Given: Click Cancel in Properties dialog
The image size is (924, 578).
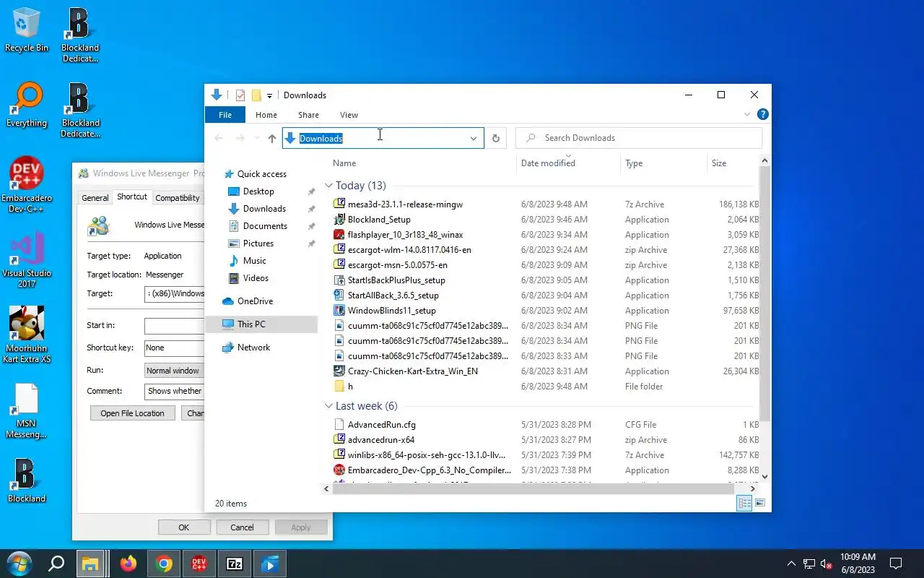Looking at the screenshot, I should 242,527.
